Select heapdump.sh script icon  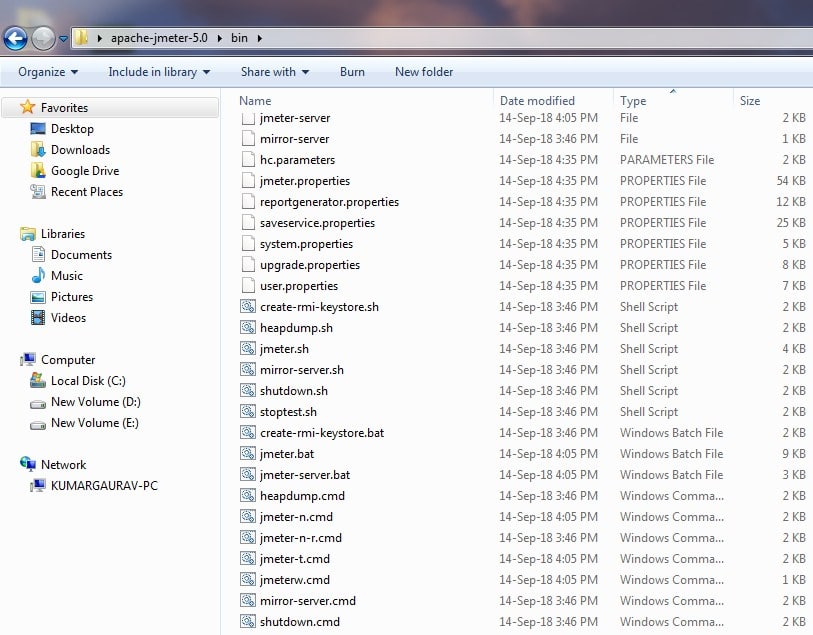click(x=248, y=327)
